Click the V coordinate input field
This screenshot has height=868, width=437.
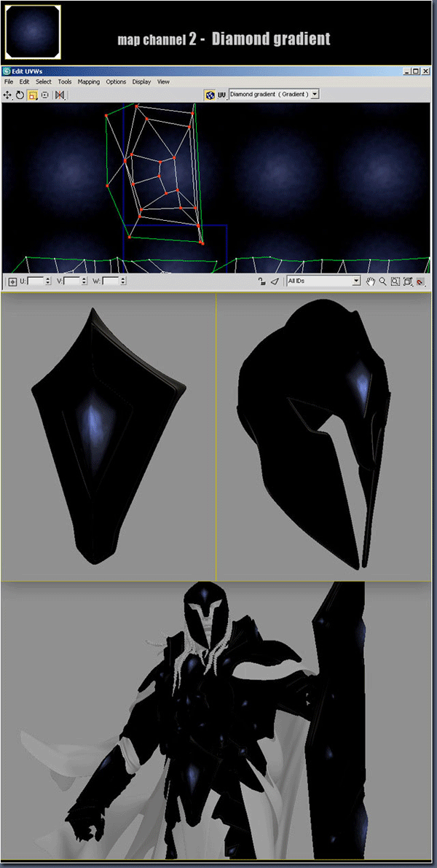pos(72,281)
